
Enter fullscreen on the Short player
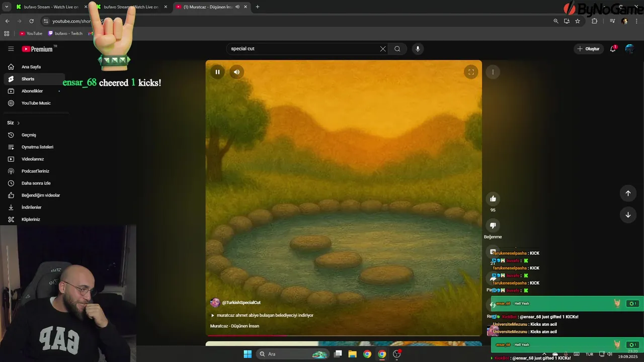point(471,72)
